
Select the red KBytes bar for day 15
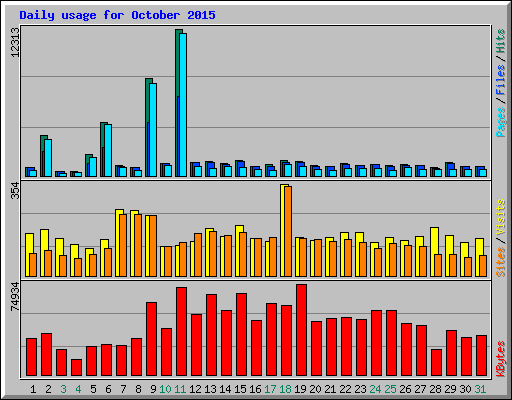click(241, 334)
